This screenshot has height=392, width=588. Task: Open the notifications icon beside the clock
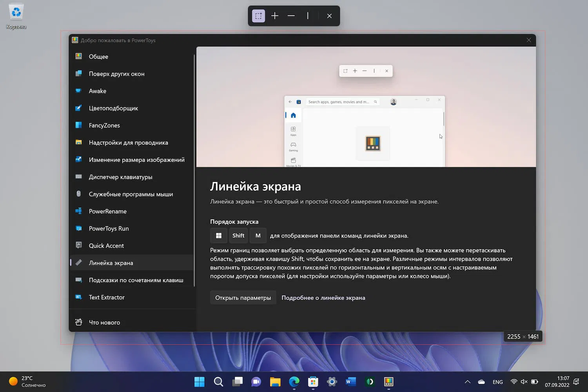pos(576,382)
